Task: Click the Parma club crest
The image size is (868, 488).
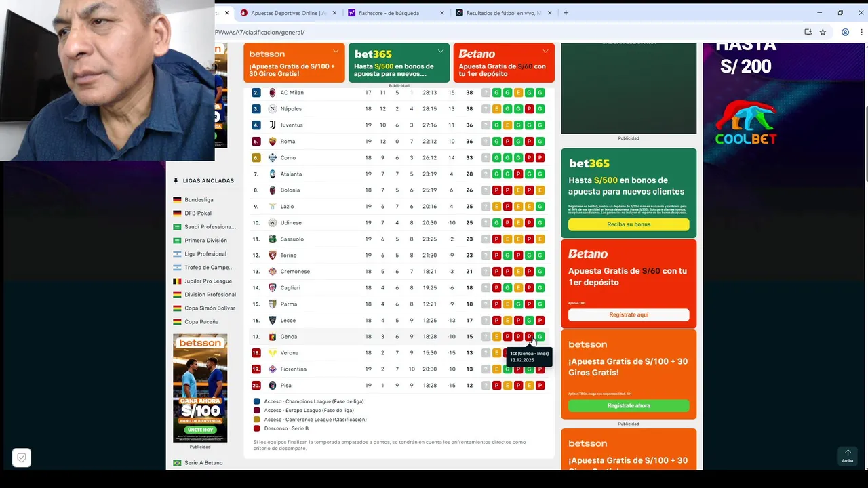Action: 273,304
